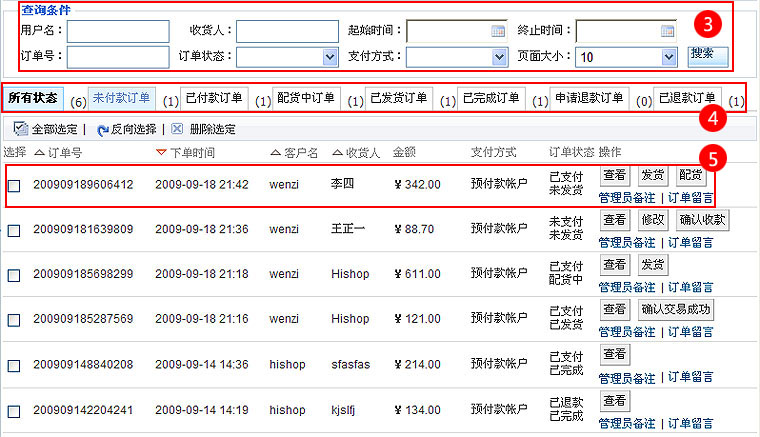760x437 pixels.
Task: Click the 反向选择 link text
Action: (x=134, y=129)
